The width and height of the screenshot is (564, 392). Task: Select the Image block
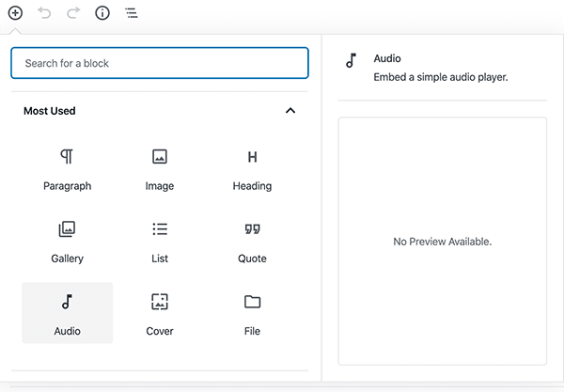coord(160,168)
